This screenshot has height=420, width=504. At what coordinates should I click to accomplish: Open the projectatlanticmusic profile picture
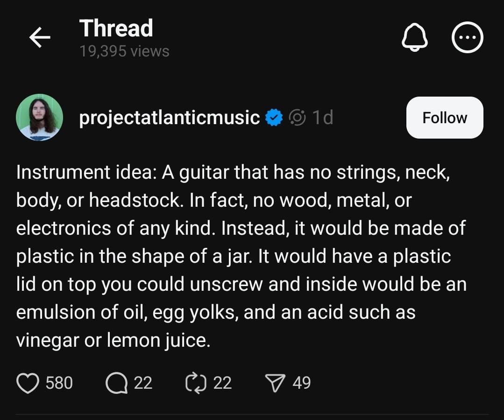pyautogui.click(x=39, y=117)
